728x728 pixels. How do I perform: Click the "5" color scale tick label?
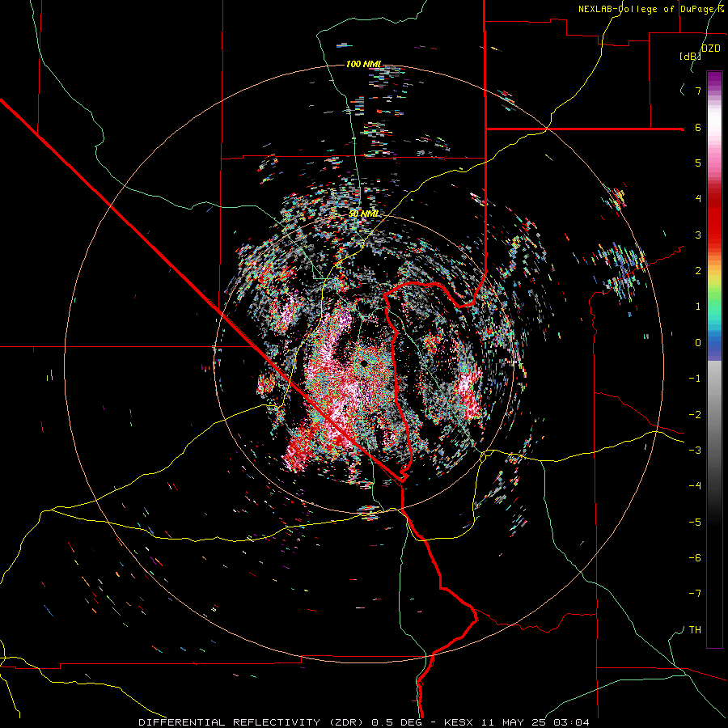tap(697, 163)
